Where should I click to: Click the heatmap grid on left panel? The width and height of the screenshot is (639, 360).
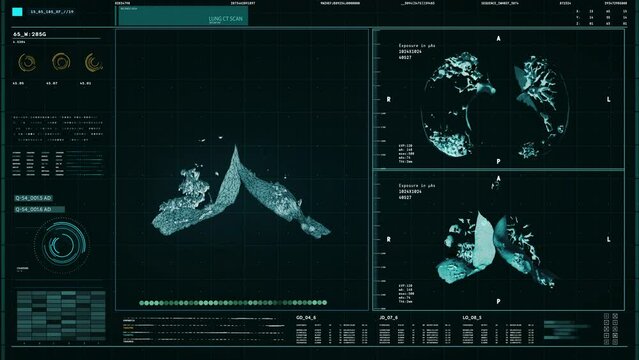click(61, 316)
